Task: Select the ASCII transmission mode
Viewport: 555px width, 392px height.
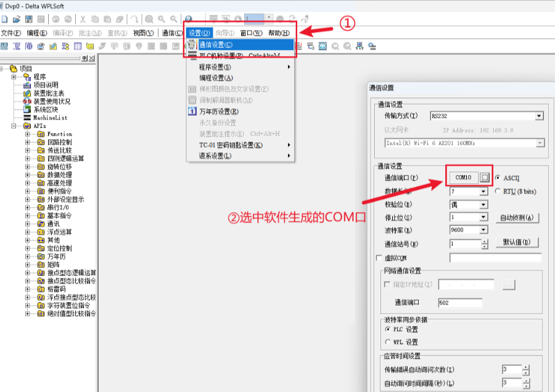Action: 497,178
